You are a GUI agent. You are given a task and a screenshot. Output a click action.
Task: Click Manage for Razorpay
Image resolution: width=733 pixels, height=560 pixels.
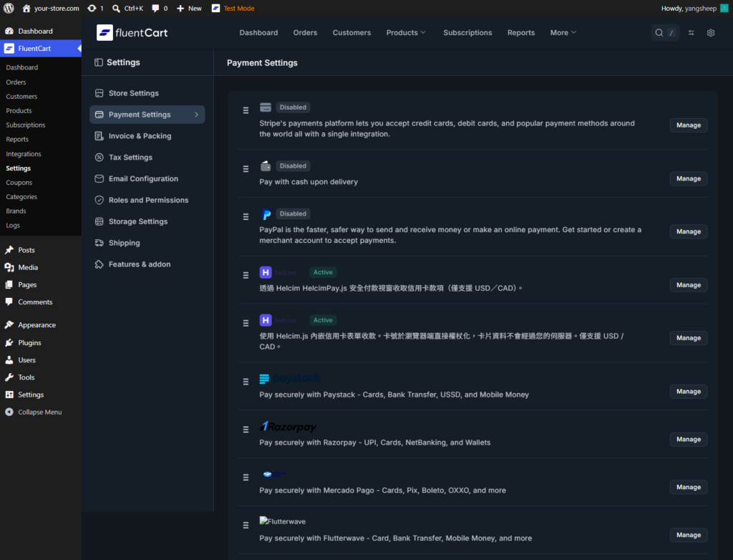point(688,439)
